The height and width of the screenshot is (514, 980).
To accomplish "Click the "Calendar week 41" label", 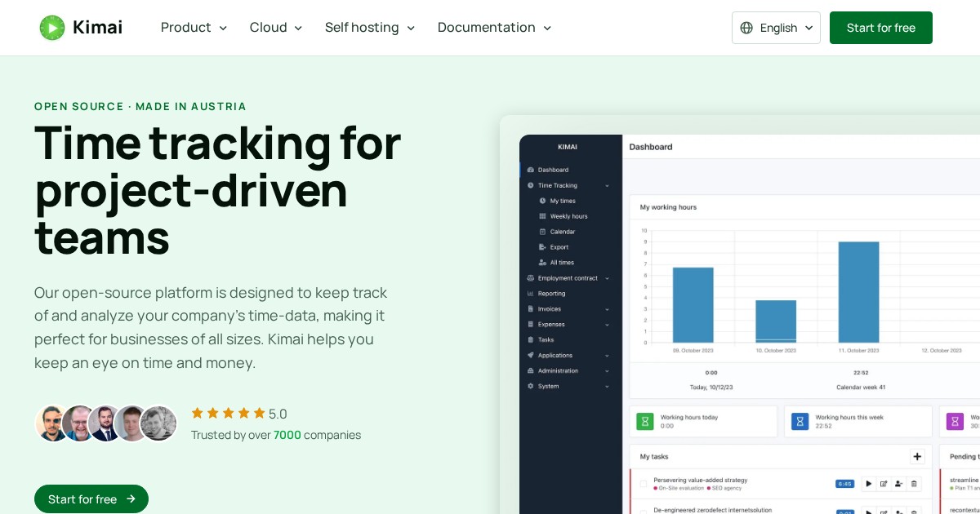I will (861, 387).
